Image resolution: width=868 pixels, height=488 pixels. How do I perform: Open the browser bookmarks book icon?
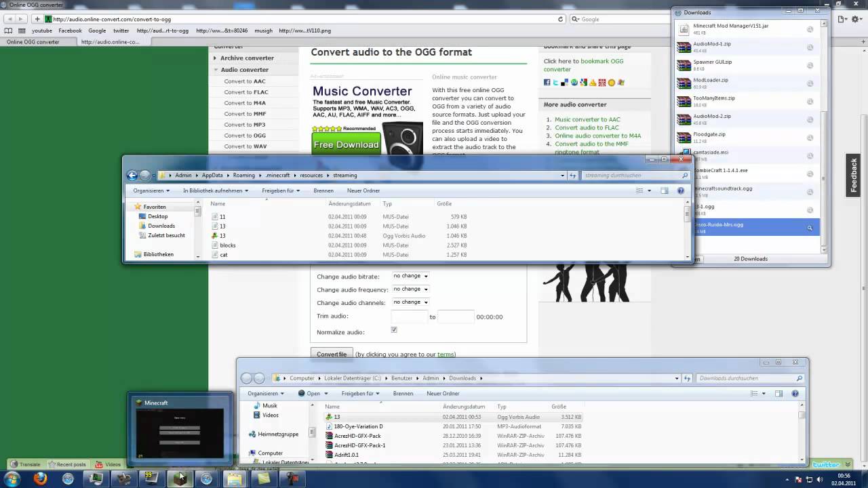[x=8, y=30]
